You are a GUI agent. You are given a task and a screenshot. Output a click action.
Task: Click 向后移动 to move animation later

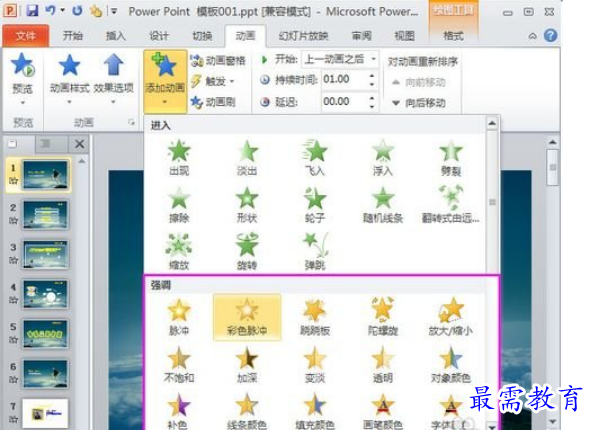(x=419, y=103)
